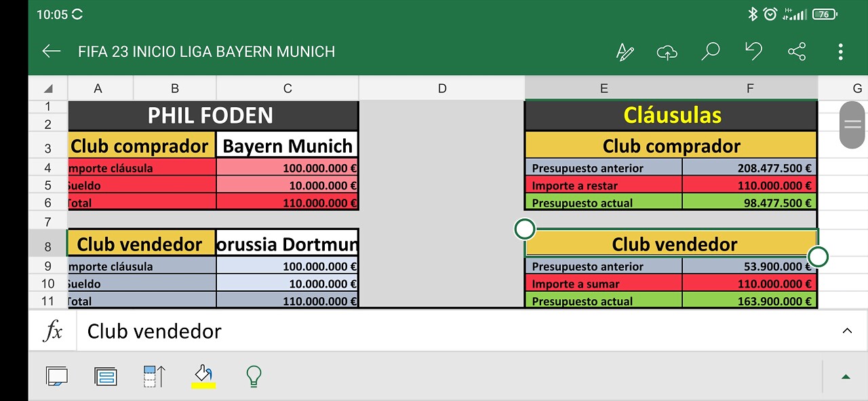The height and width of the screenshot is (401, 868).
Task: Select column E header
Action: coord(604,88)
